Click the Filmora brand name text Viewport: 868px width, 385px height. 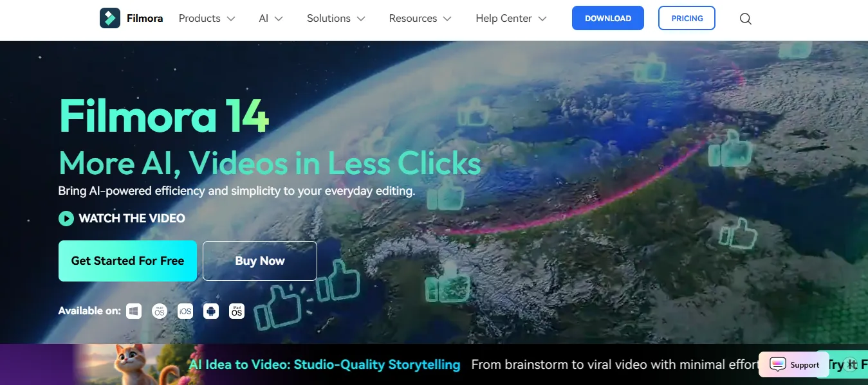coord(145,18)
